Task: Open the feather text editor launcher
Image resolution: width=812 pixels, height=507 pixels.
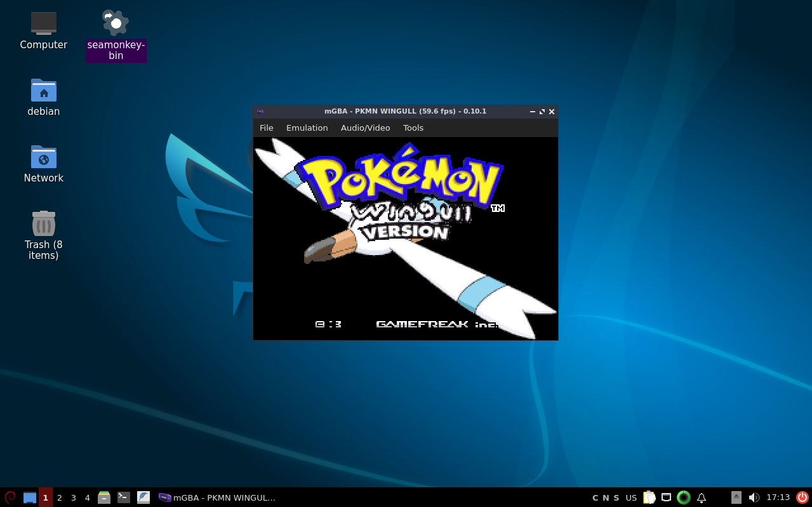Action: 143,497
